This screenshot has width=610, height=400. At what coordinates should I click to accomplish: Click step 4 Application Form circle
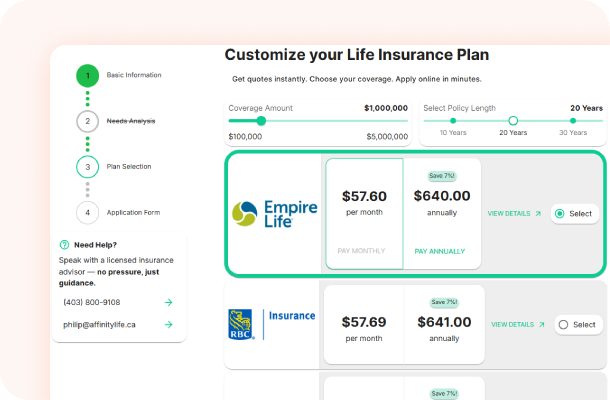click(x=87, y=212)
